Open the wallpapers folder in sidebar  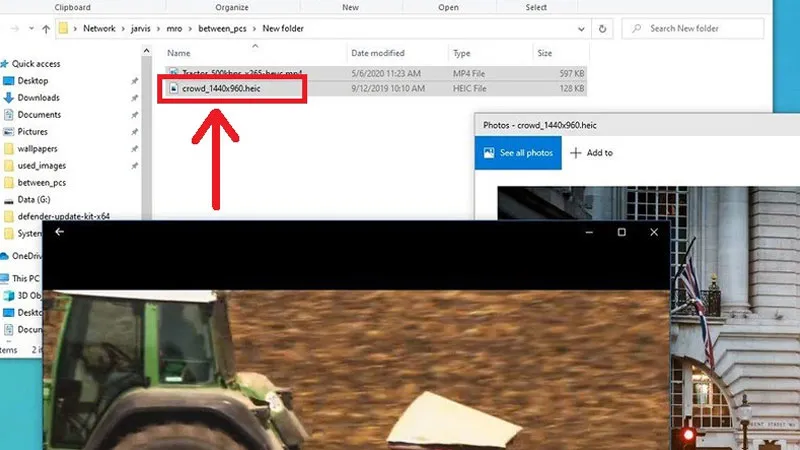click(x=37, y=148)
